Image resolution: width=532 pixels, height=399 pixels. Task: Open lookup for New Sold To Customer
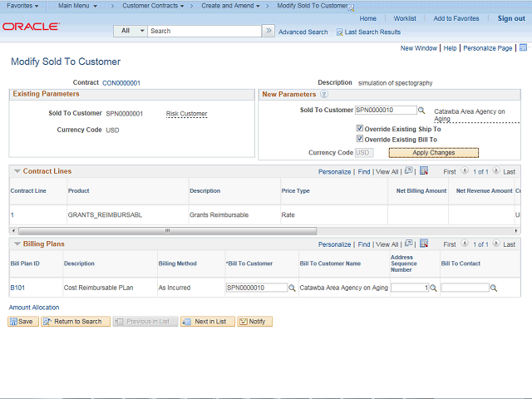421,111
